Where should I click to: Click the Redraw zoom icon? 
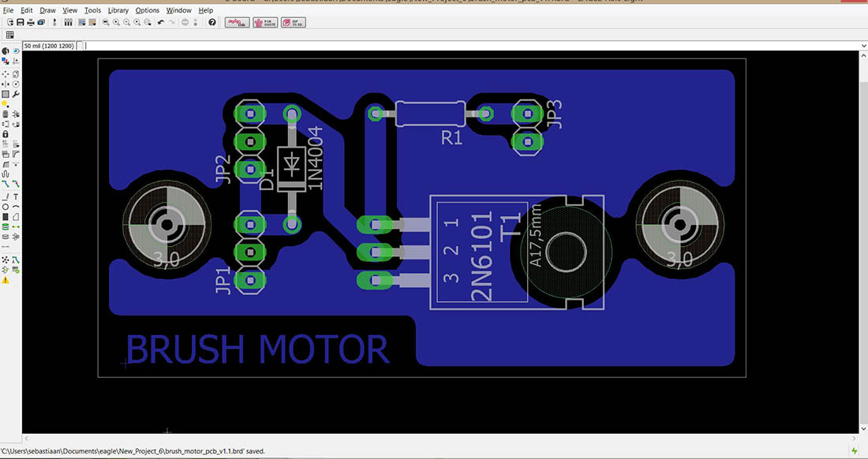(x=137, y=22)
